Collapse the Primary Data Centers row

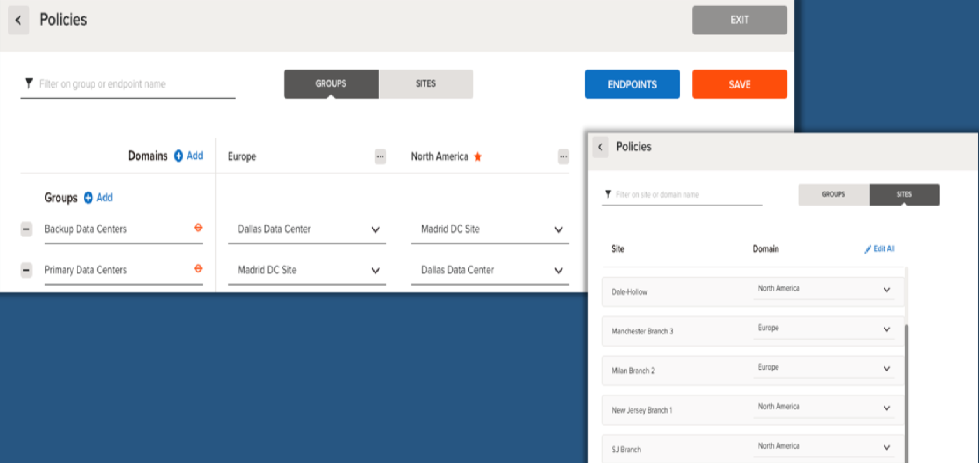pyautogui.click(x=26, y=270)
